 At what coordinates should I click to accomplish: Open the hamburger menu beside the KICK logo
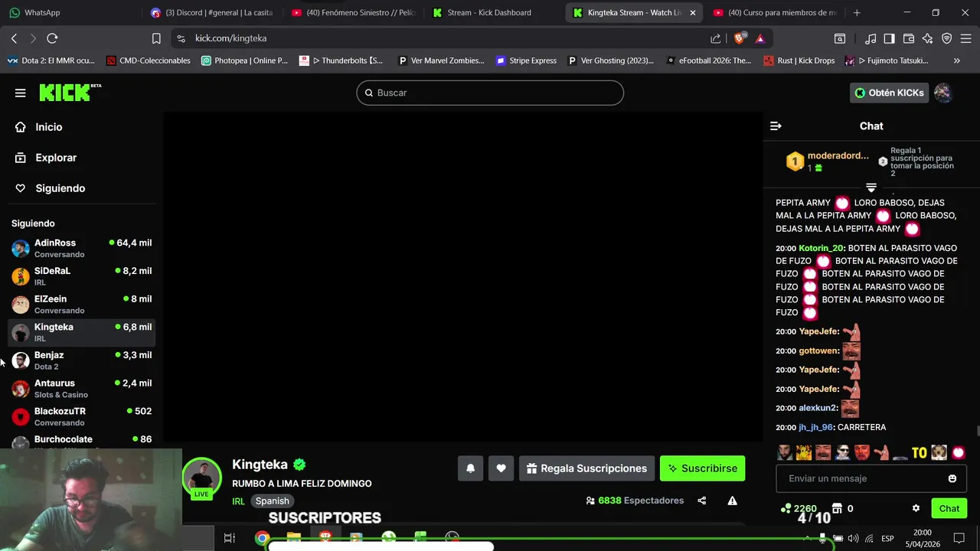20,93
